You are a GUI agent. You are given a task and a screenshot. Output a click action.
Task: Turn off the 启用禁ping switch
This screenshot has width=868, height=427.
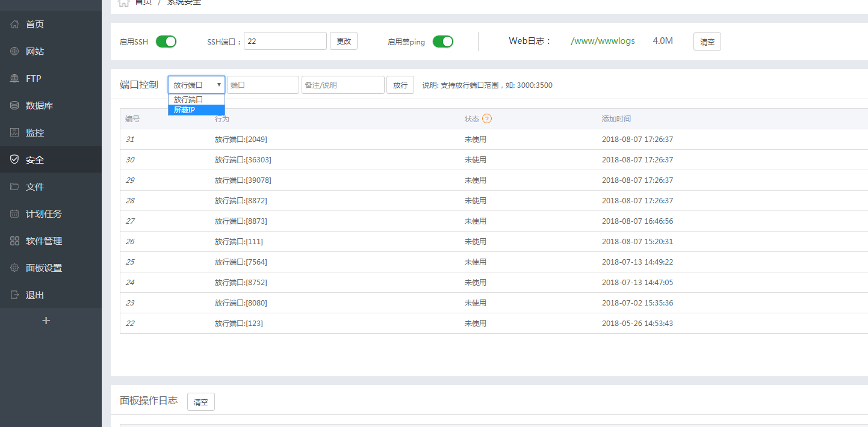(x=443, y=41)
